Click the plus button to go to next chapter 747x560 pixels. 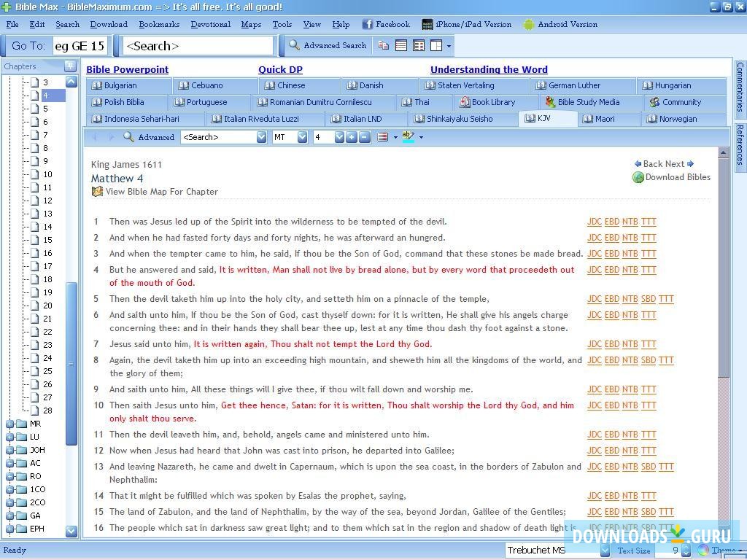(352, 137)
